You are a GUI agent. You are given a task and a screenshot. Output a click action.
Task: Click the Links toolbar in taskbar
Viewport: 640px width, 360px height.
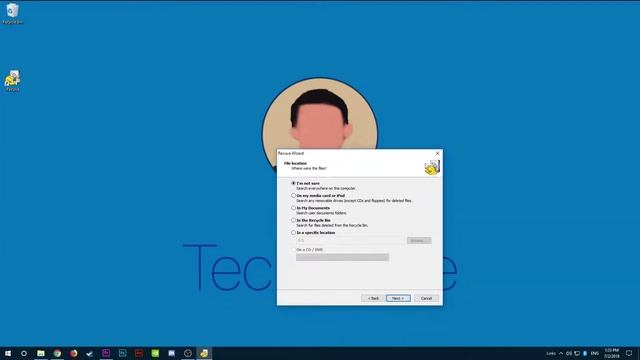click(551, 353)
